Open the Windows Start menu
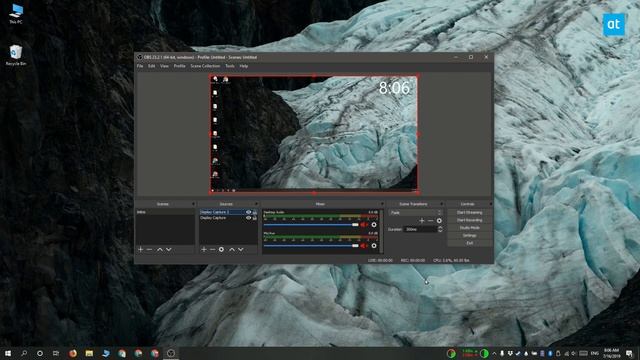Viewport: 640px width, 360px height. [8, 353]
